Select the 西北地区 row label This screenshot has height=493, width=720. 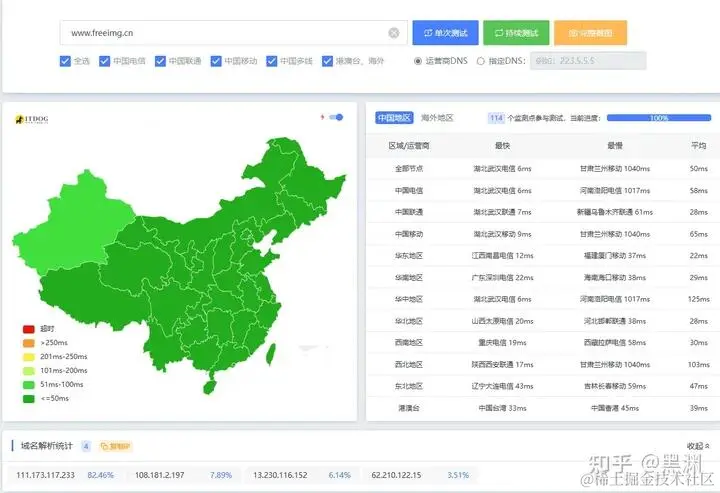pyautogui.click(x=409, y=364)
